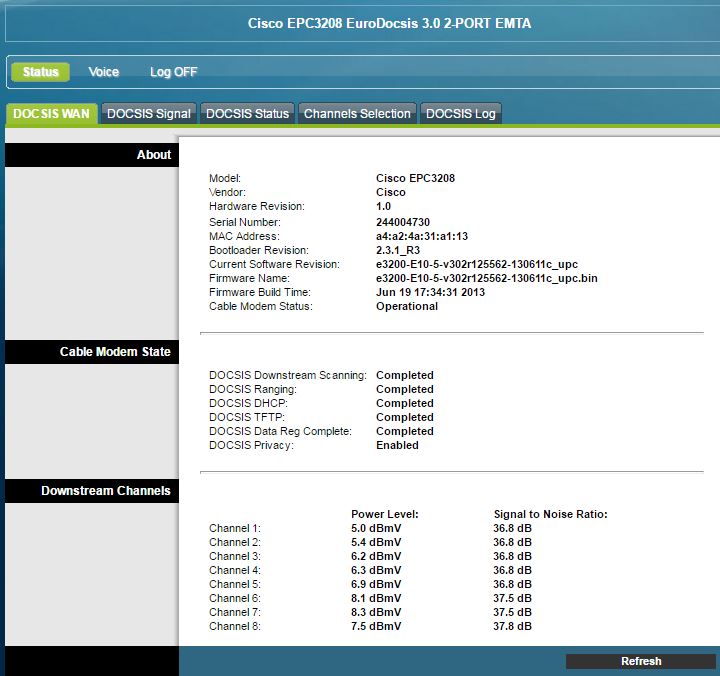This screenshot has width=720, height=676.
Task: Go to the Channels Selection tab
Action: [x=357, y=114]
